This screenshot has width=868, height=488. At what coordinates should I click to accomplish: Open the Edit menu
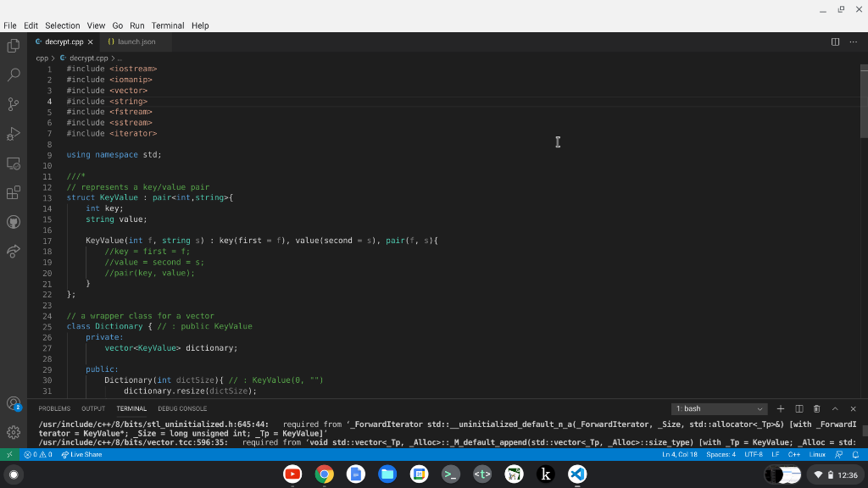click(31, 25)
